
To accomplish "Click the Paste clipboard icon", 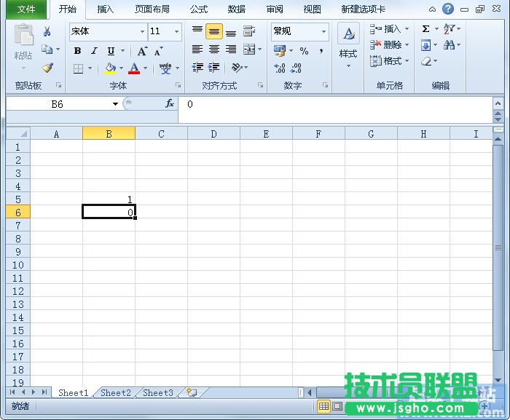I will (23, 35).
